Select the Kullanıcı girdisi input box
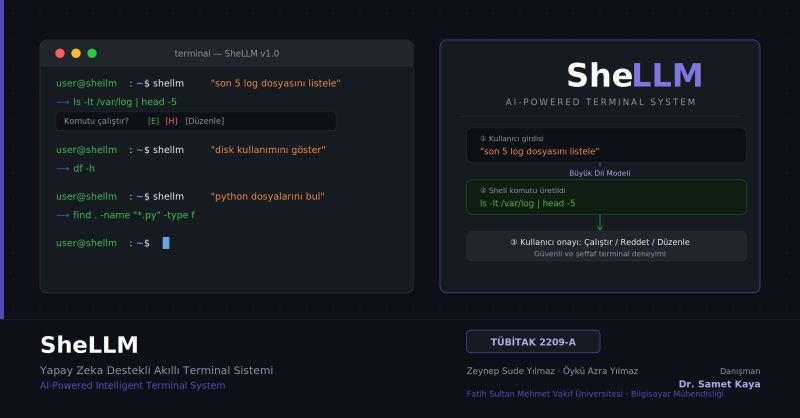This screenshot has width=800, height=418. point(606,145)
